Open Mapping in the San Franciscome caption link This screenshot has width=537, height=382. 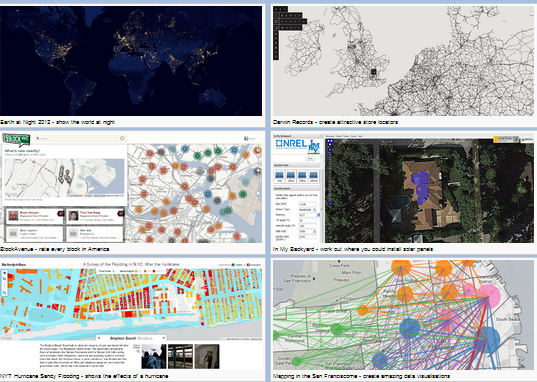[361, 376]
